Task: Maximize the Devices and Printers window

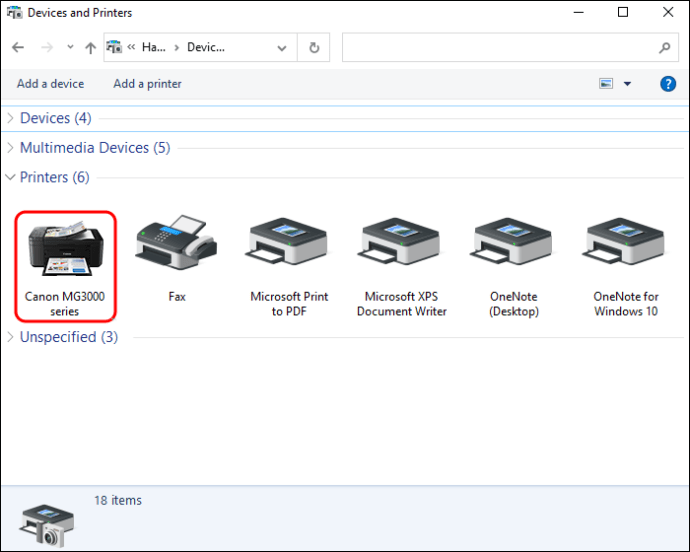Action: point(623,12)
